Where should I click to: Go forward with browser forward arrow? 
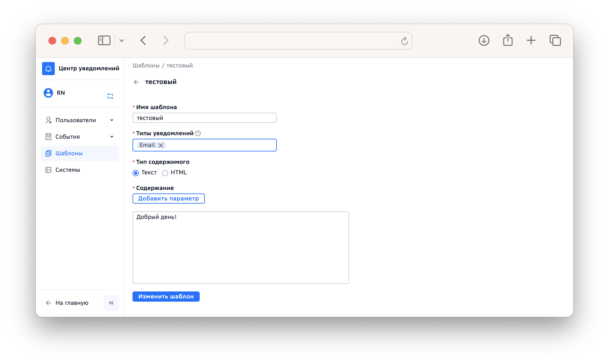(x=166, y=40)
